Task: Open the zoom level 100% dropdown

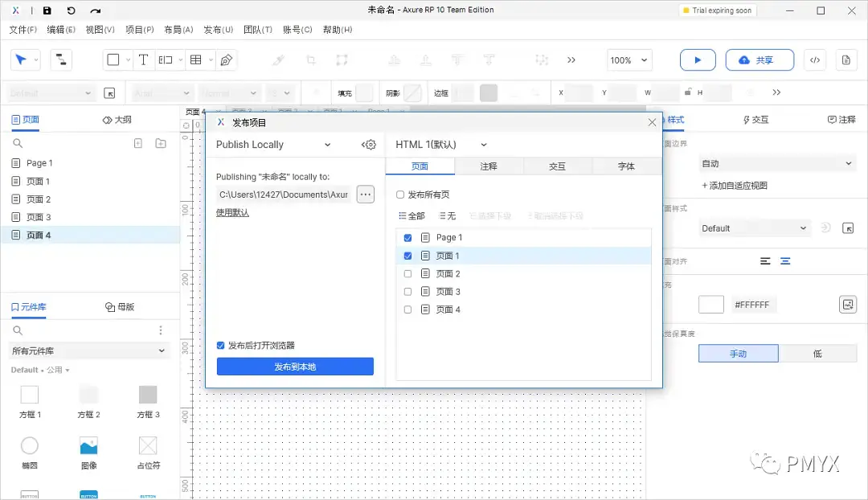Action: 628,59
